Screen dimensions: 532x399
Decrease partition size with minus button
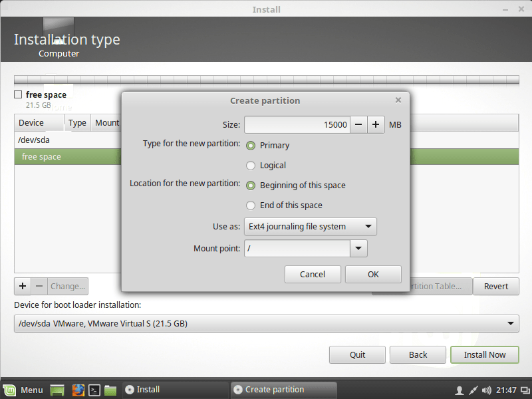point(358,124)
